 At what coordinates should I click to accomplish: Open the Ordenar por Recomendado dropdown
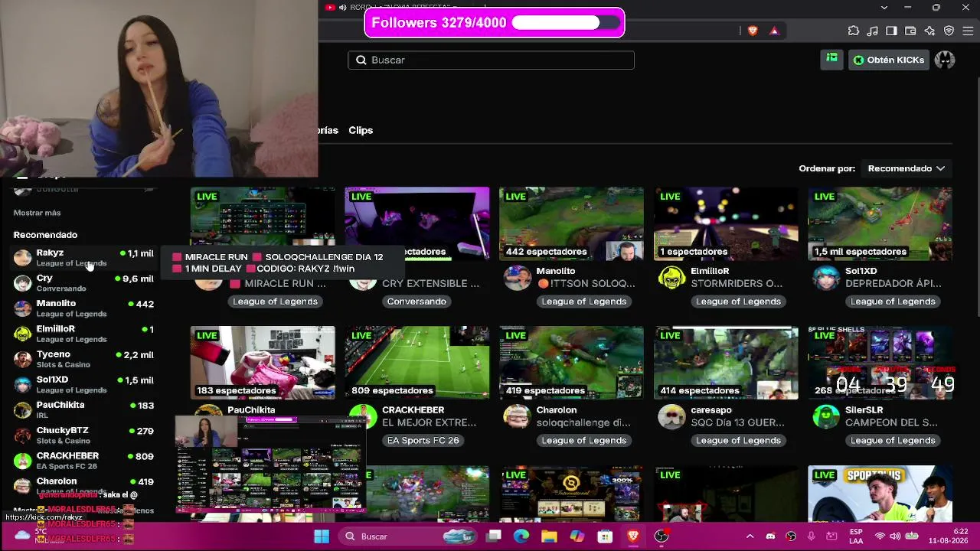pos(906,168)
